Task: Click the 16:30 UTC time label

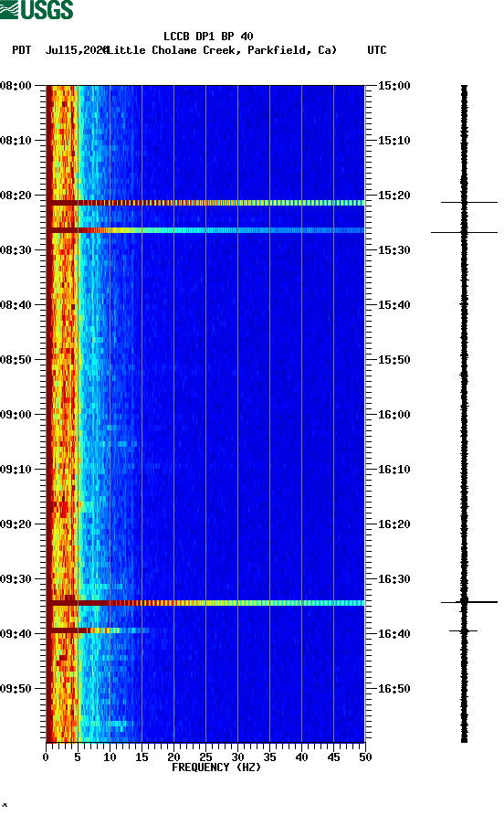Action: (394, 579)
